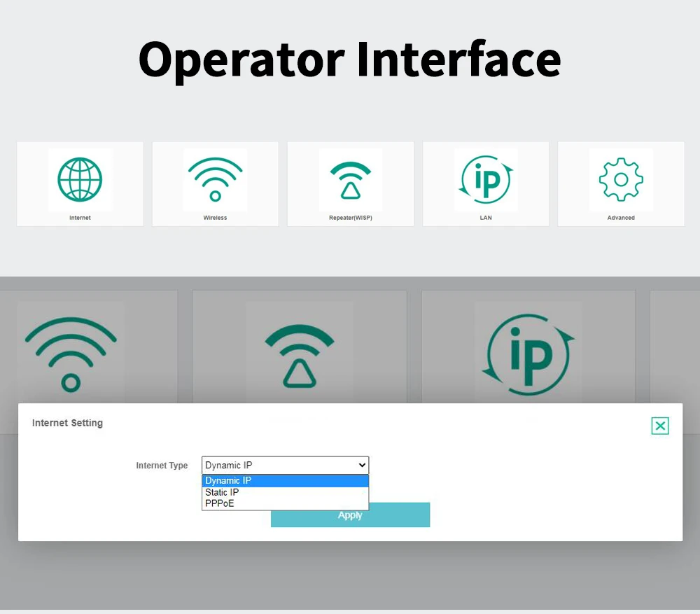Click the Advanced label text
This screenshot has height=614, width=700.
pos(621,218)
